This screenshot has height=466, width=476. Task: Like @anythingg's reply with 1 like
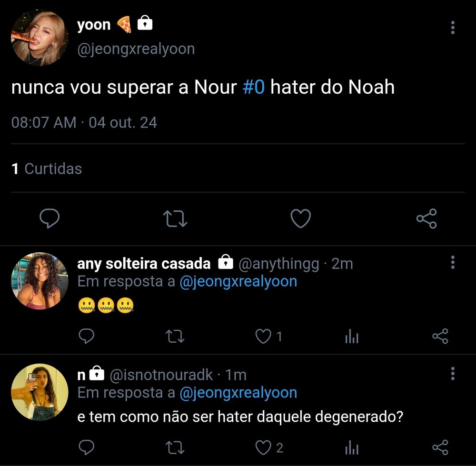(x=263, y=337)
